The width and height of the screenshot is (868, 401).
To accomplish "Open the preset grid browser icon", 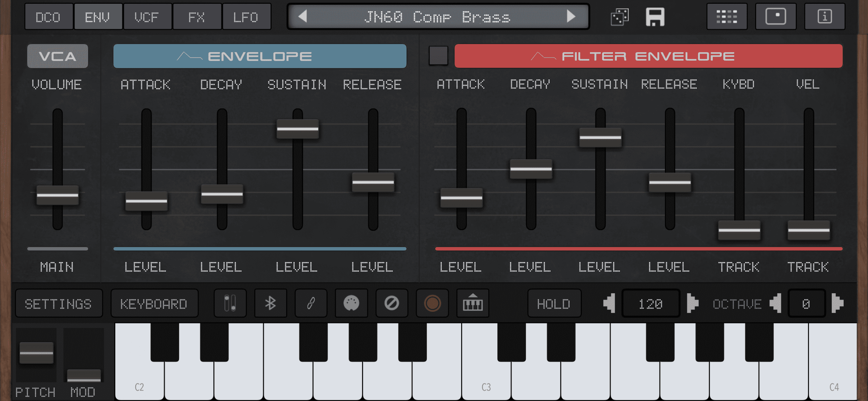I will (x=727, y=17).
